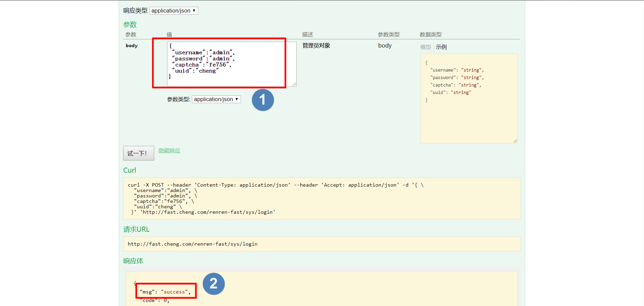
Task: Click the 隐藏响应 link
Action: (169, 150)
